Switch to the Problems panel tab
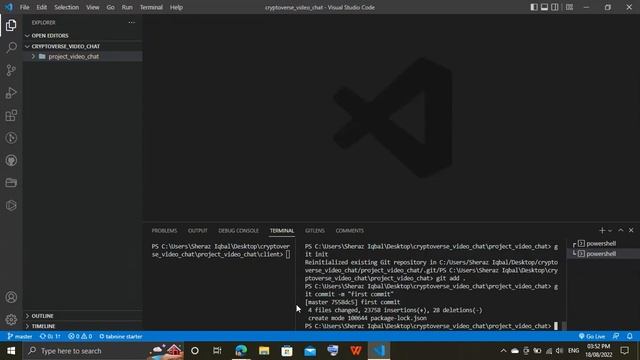The image size is (640, 360). pos(164,231)
